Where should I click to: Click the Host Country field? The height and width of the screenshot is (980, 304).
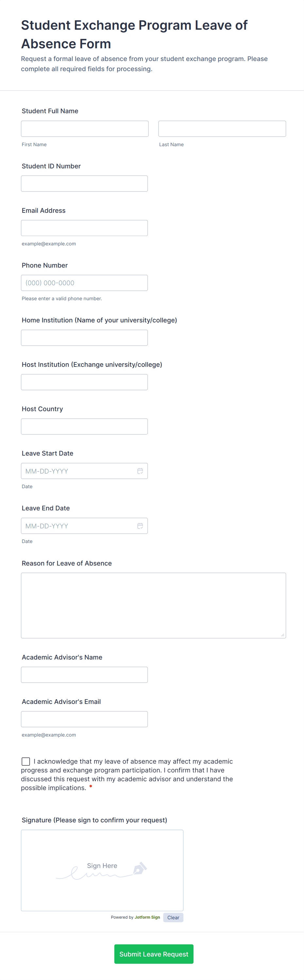(x=84, y=427)
